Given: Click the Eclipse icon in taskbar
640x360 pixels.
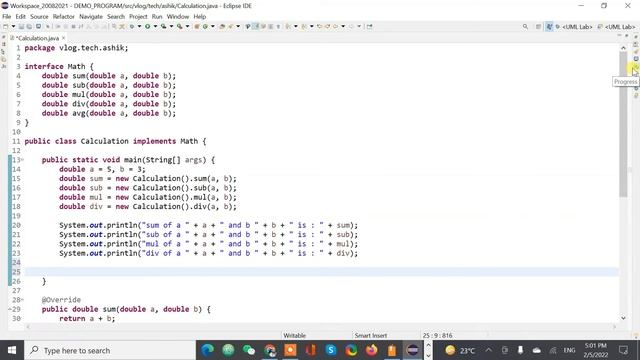Looking at the screenshot, I should [x=412, y=350].
